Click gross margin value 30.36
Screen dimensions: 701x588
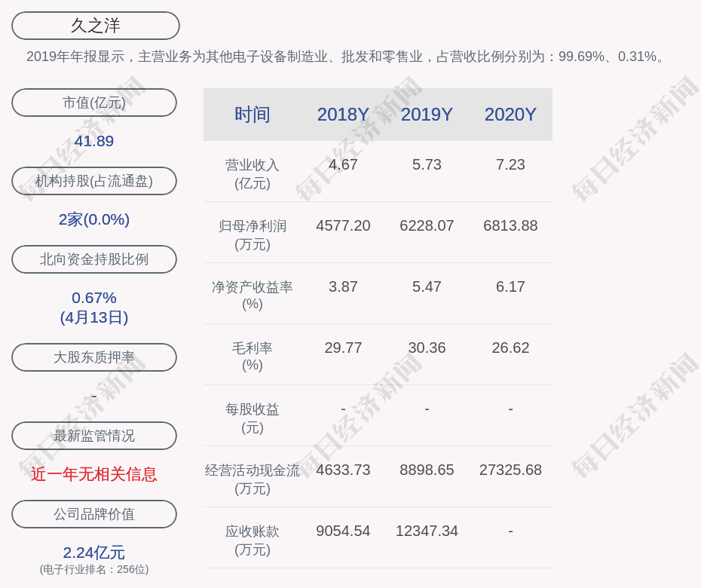(427, 348)
